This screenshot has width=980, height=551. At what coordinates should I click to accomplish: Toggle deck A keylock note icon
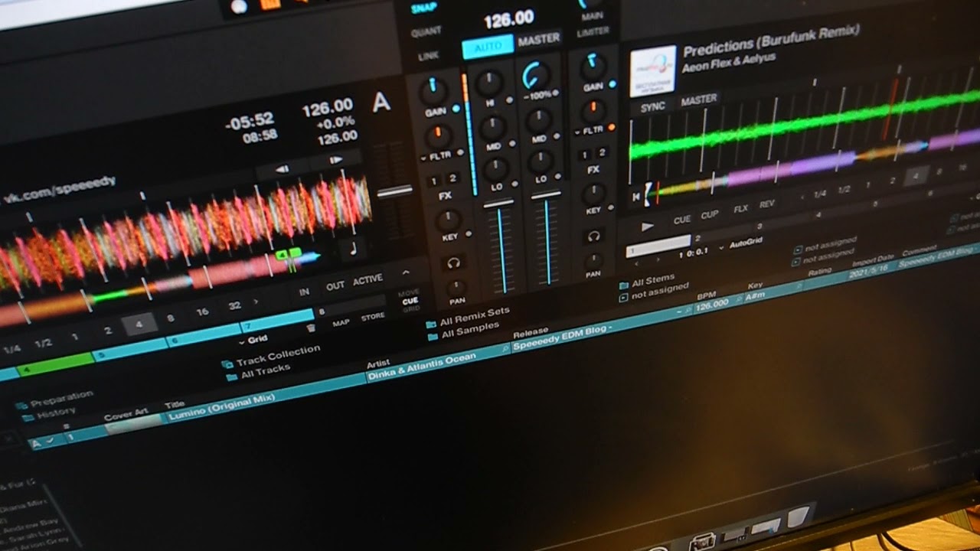click(352, 248)
